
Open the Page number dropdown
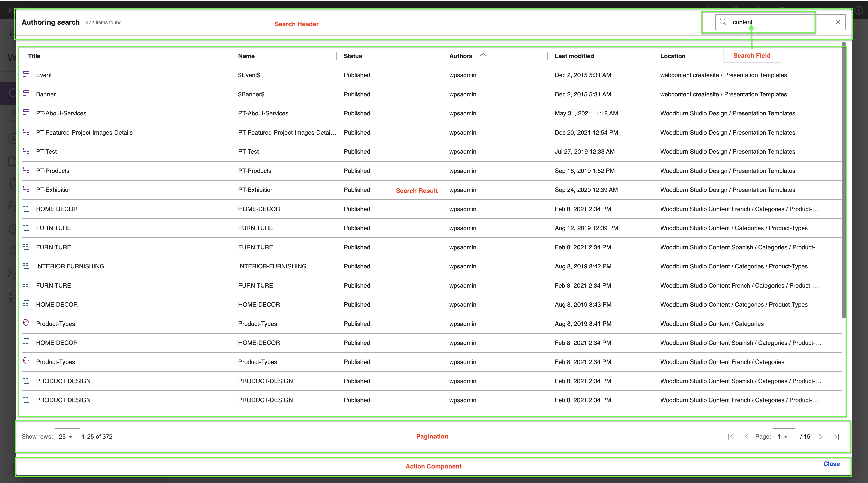tap(783, 436)
